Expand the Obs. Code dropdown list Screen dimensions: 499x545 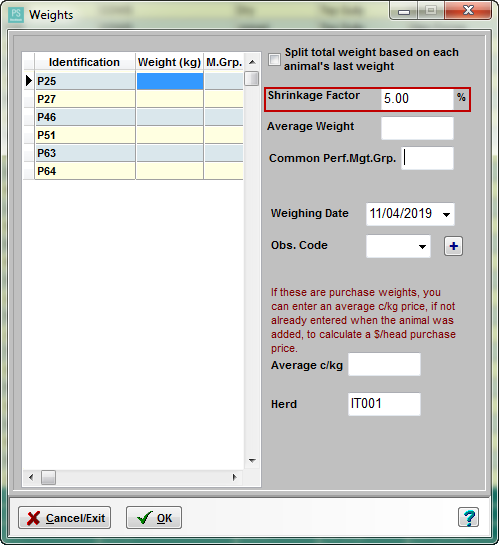(422, 246)
